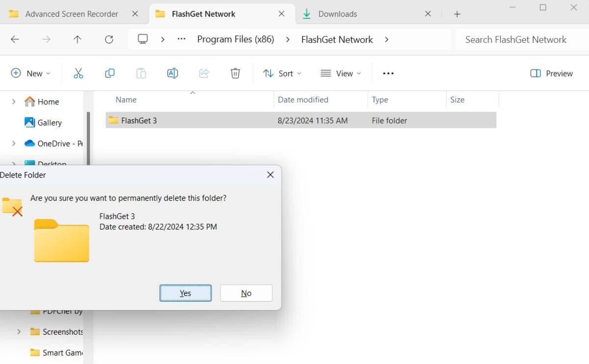
Task: Click the Cut scissors icon
Action: (78, 74)
